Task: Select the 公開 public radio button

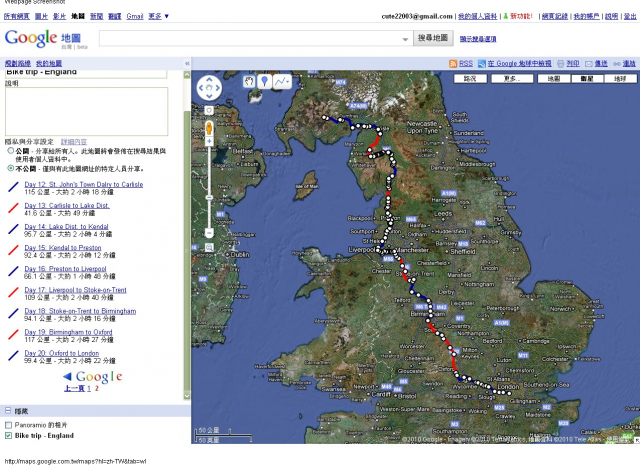Action: click(11, 151)
